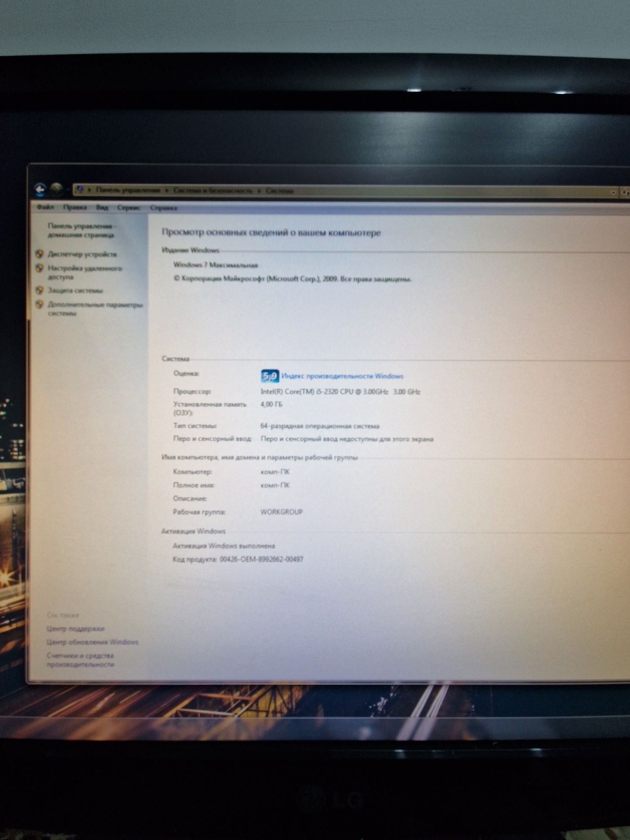Expand arrow after Система и безопасность breadcrumb
630x840 pixels.
tap(260, 191)
